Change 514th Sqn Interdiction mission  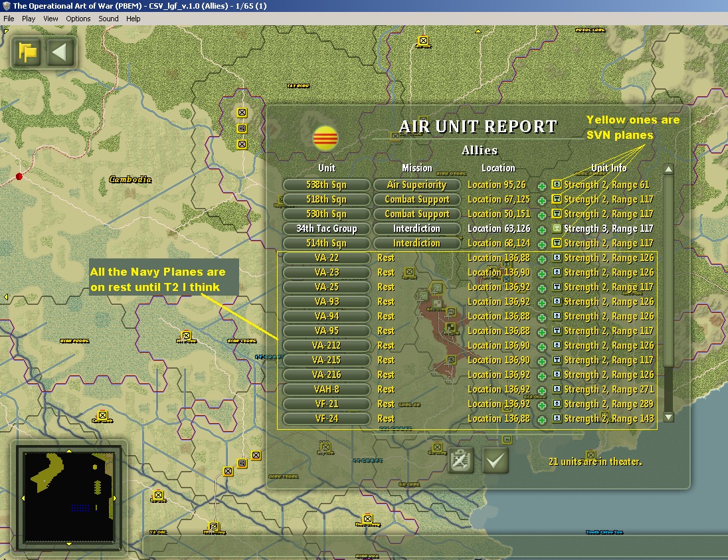coord(417,243)
